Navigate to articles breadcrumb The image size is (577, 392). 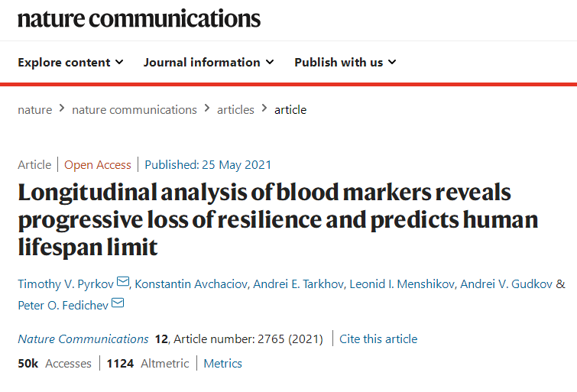coord(235,109)
